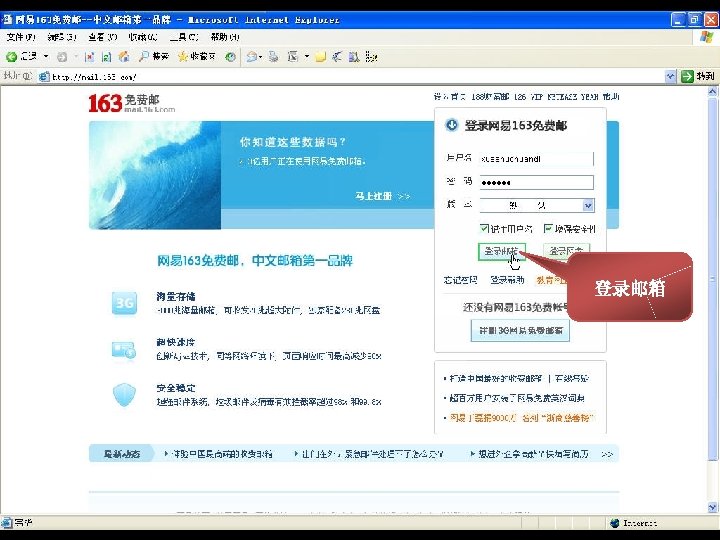Open the 编辑 (Edit) menu
The width and height of the screenshot is (720, 540).
pyautogui.click(x=62, y=37)
